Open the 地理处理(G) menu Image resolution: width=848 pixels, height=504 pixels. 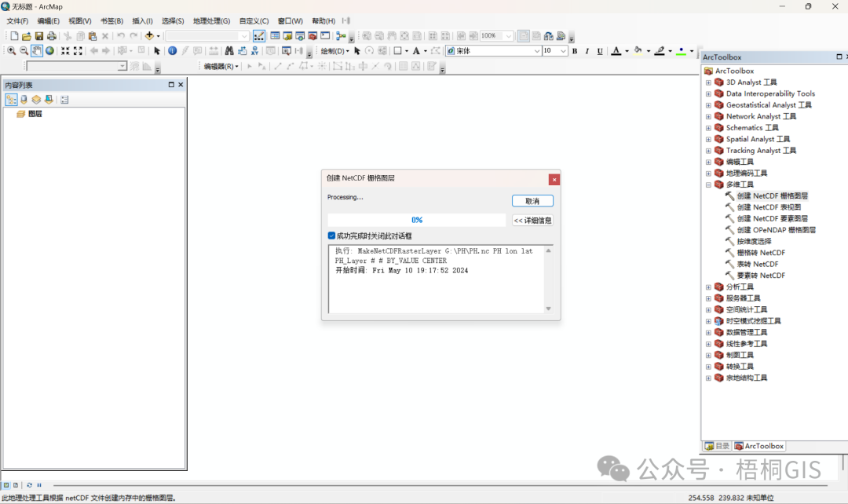[x=211, y=21]
